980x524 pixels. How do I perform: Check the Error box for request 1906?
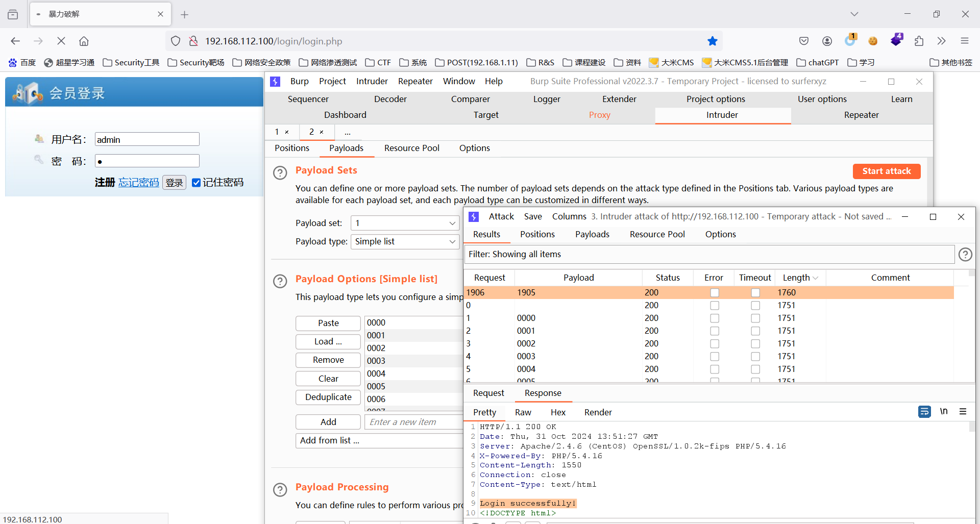point(714,293)
